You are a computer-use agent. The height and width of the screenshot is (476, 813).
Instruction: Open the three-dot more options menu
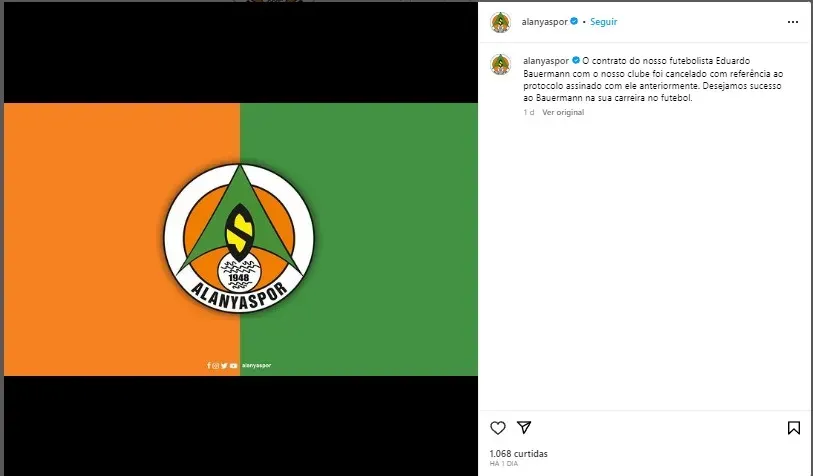[793, 22]
